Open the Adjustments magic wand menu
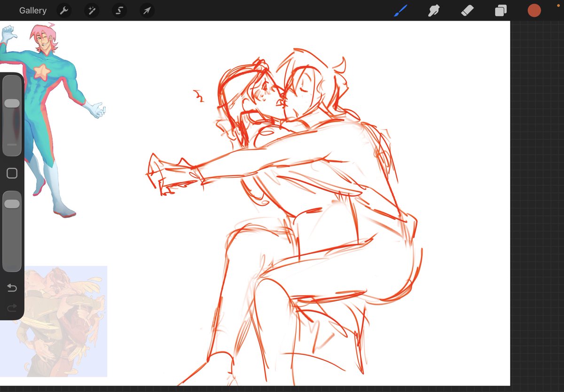Viewport: 564px width, 392px height. tap(92, 10)
